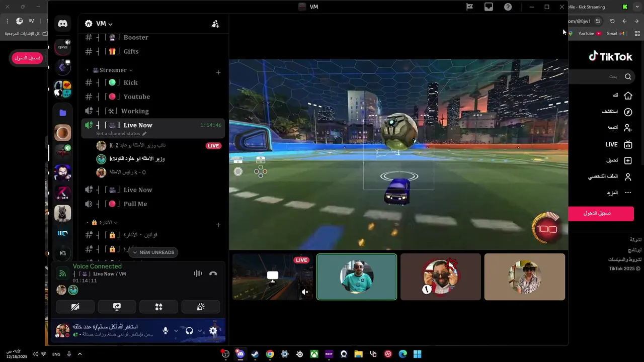The height and width of the screenshot is (362, 644).
Task: Show hidden system tray icons
Action: click(79, 354)
